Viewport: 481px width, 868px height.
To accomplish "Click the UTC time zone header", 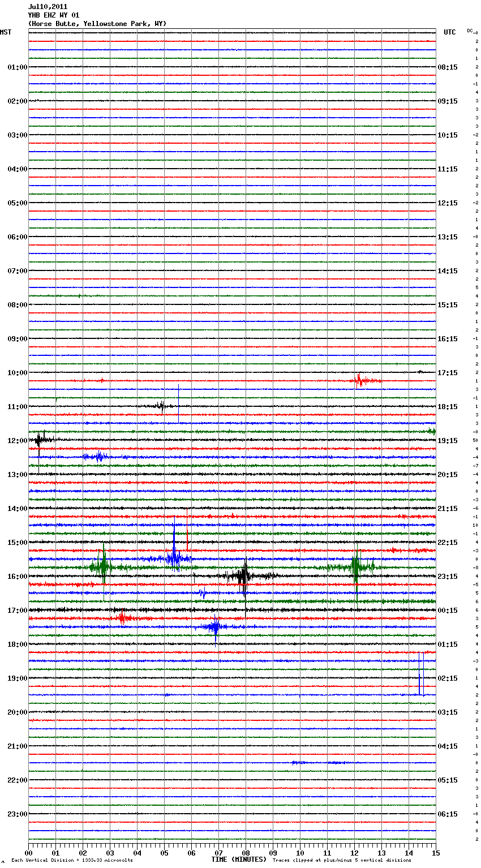I will tap(449, 32).
